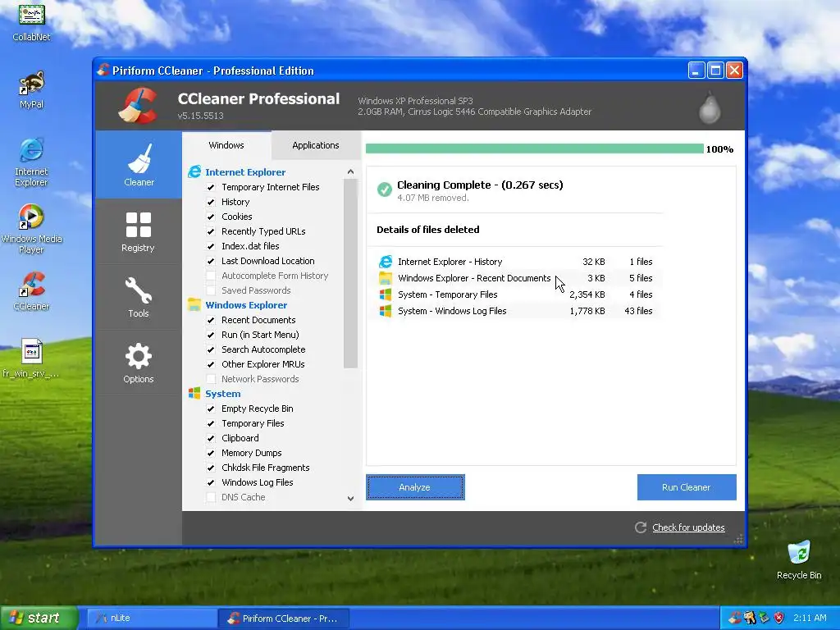
Task: Open Check for updates link
Action: point(688,527)
